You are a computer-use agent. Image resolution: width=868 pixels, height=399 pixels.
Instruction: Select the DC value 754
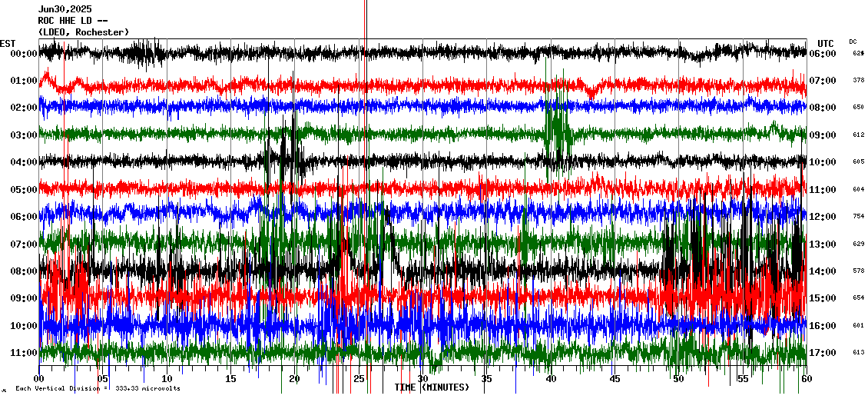click(858, 217)
